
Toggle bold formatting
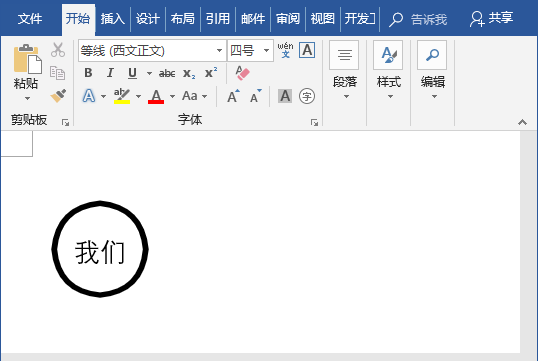click(x=88, y=73)
